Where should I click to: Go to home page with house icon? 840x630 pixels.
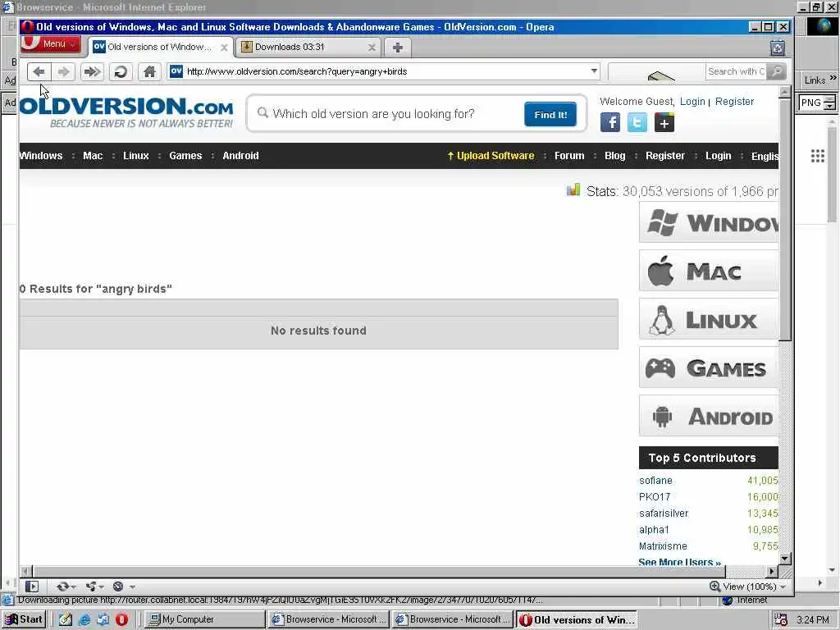[x=149, y=71]
